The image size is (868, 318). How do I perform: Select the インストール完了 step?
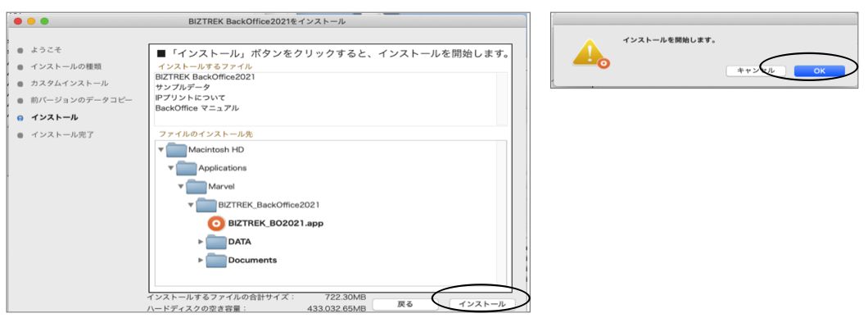click(62, 134)
